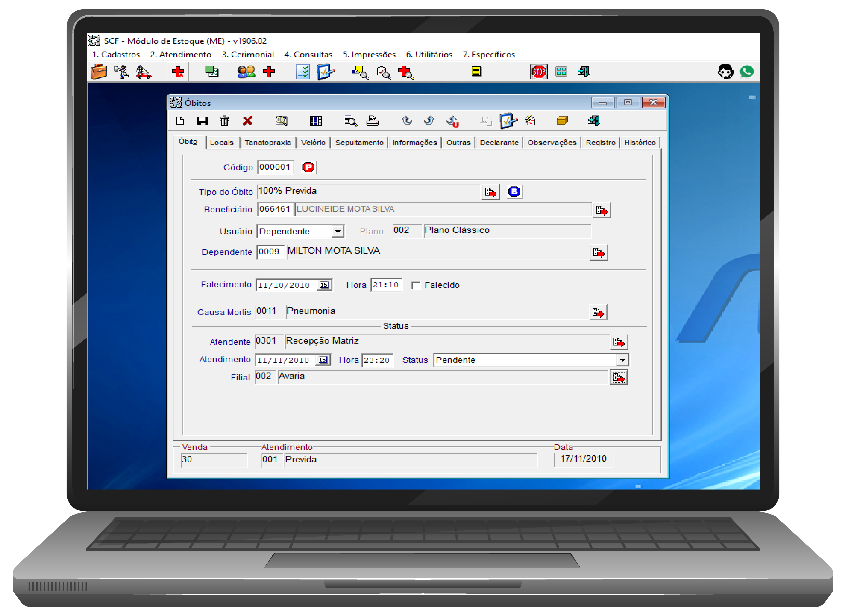Switch to the Sepultamento tab
Image resolution: width=846 pixels, height=616 pixels.
(359, 143)
